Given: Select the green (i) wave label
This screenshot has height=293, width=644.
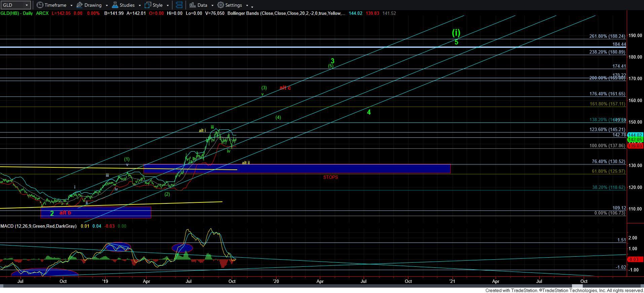Looking at the screenshot, I should tap(456, 33).
